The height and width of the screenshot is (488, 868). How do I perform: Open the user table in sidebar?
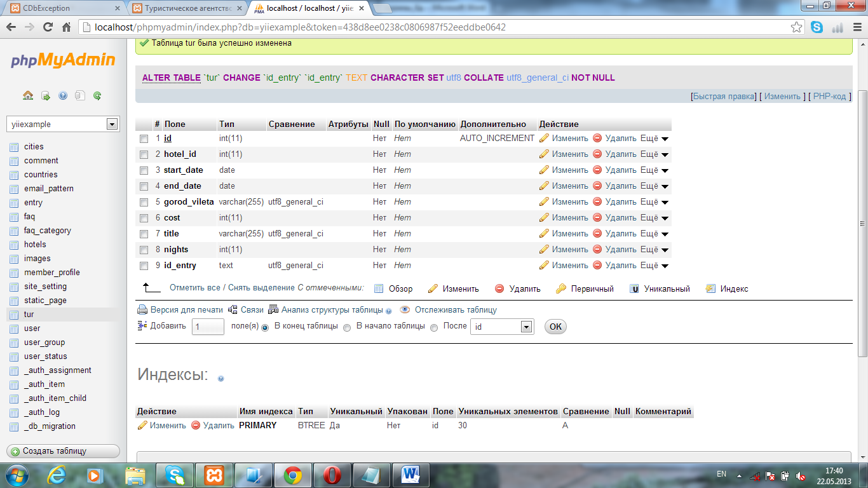(32, 329)
